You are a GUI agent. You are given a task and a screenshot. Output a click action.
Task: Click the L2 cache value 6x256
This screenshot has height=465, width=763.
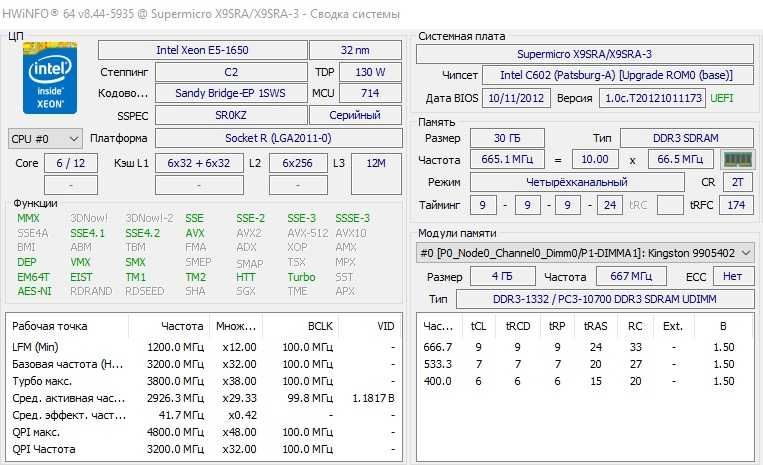[x=298, y=163]
